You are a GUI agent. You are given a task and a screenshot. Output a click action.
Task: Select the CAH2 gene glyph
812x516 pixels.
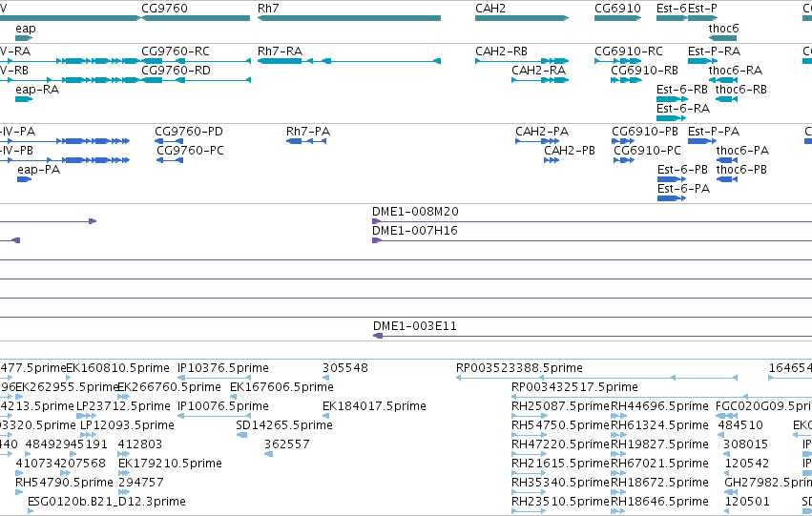point(522,18)
